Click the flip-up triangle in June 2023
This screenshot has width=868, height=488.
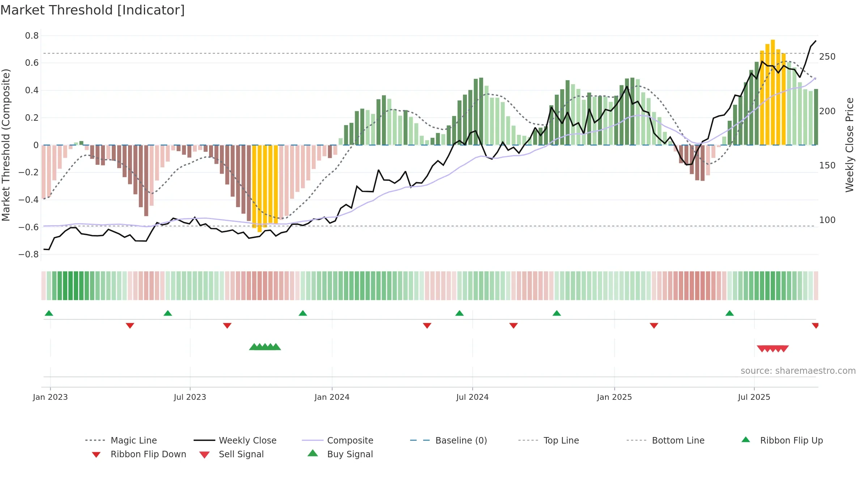click(x=168, y=313)
